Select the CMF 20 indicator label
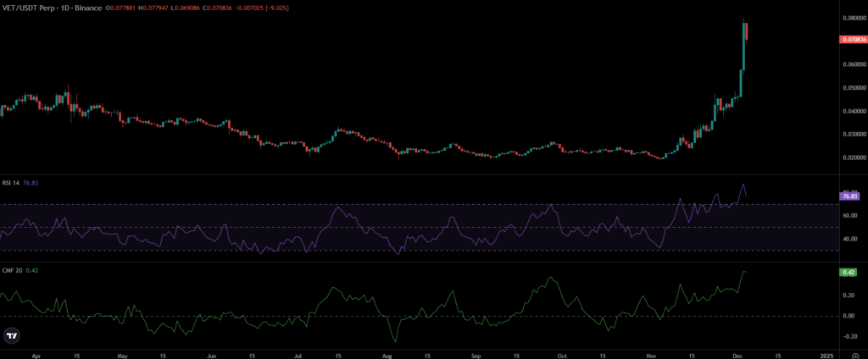Viewport: 868px width, 359px height. pyautogui.click(x=11, y=270)
